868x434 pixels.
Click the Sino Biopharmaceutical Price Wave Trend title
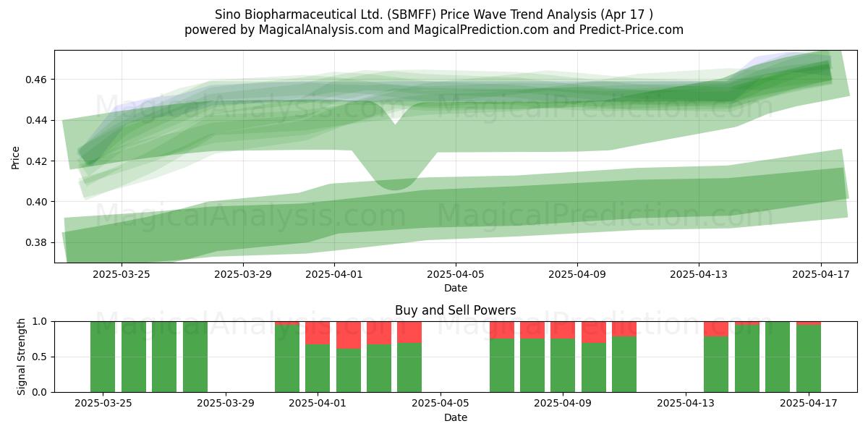click(x=434, y=14)
